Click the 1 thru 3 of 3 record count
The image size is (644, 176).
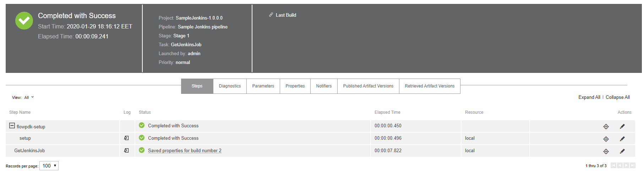(x=596, y=166)
